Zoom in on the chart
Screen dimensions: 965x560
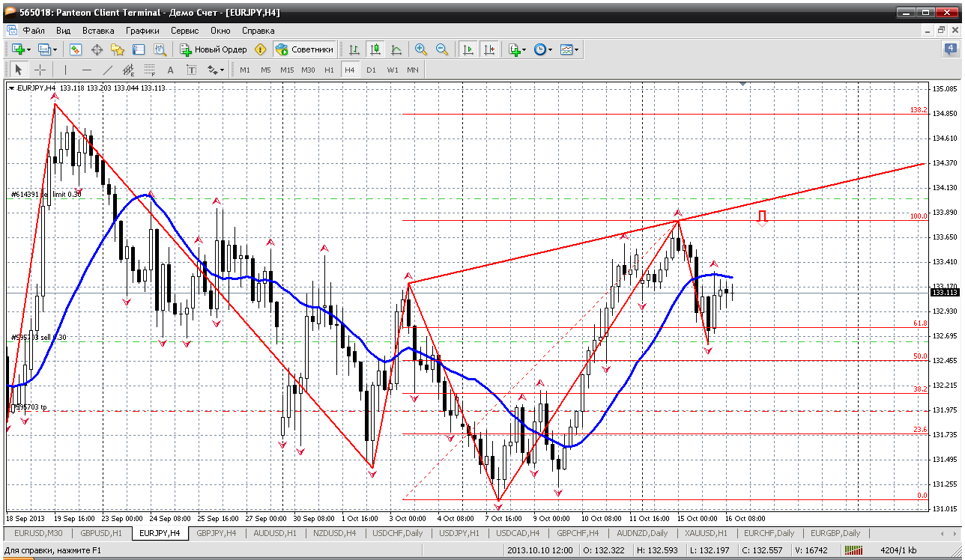[421, 49]
